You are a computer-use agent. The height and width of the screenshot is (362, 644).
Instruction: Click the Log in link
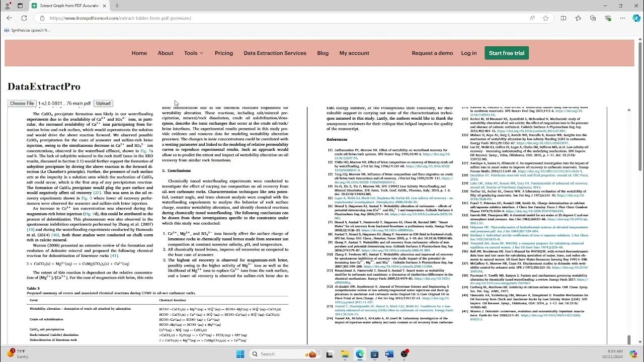point(469,53)
